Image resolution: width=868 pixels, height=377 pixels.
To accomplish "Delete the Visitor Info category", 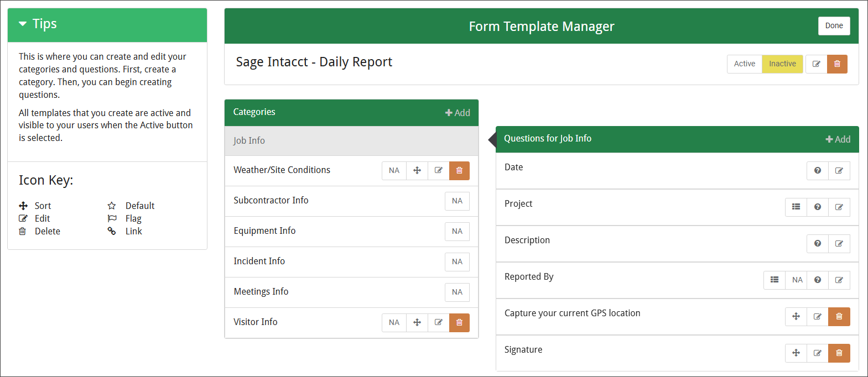I will click(459, 323).
